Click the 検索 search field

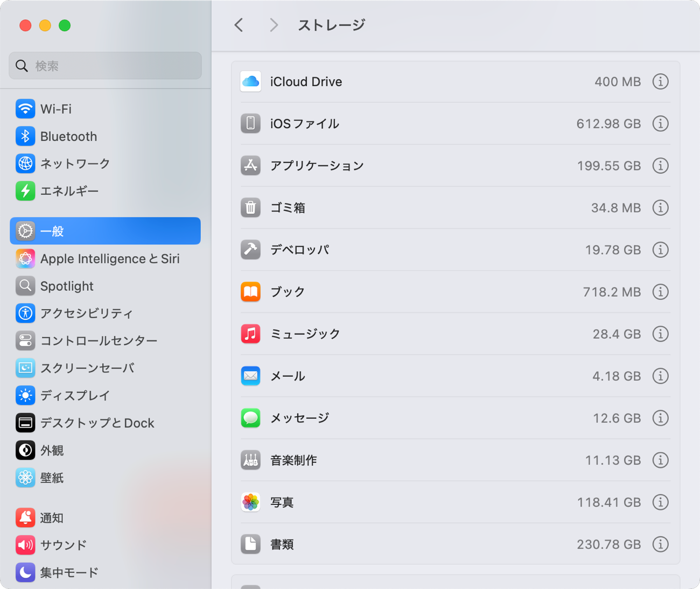point(105,66)
